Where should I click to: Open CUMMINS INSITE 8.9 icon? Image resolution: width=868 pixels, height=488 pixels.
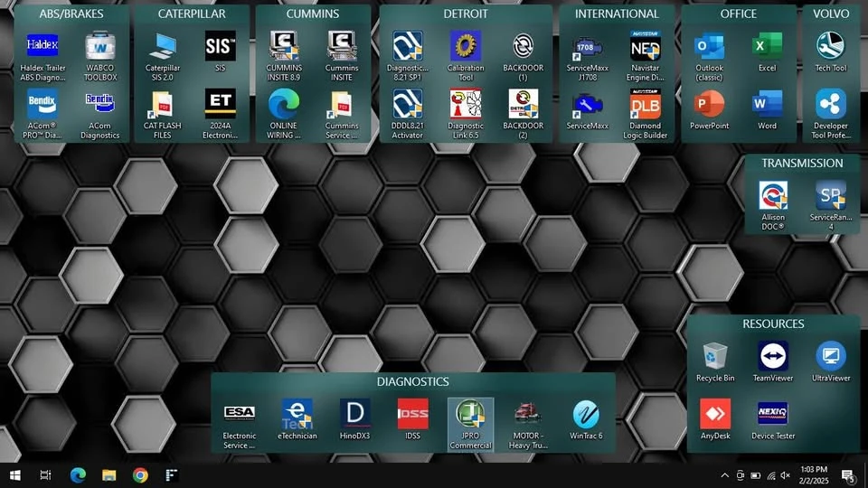(x=284, y=56)
